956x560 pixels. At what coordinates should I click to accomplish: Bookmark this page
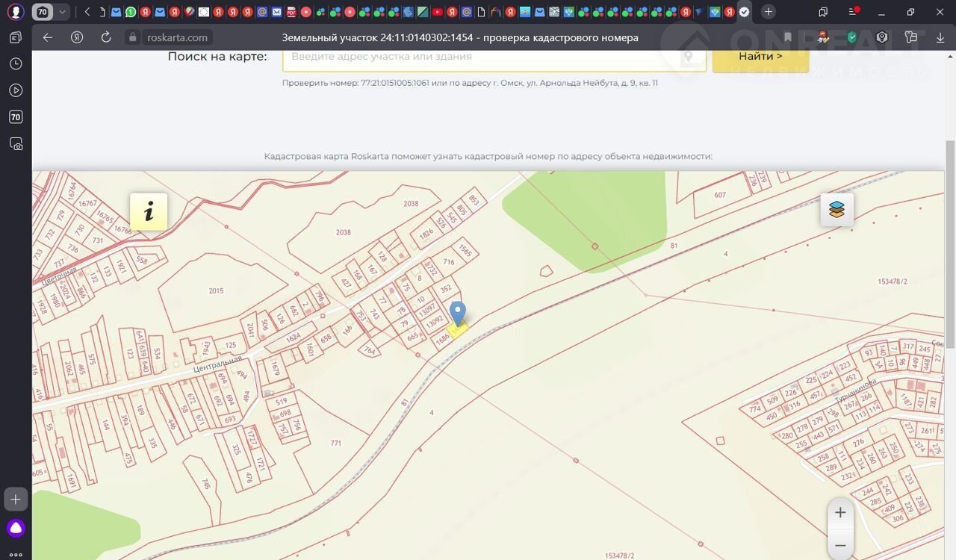tap(787, 37)
